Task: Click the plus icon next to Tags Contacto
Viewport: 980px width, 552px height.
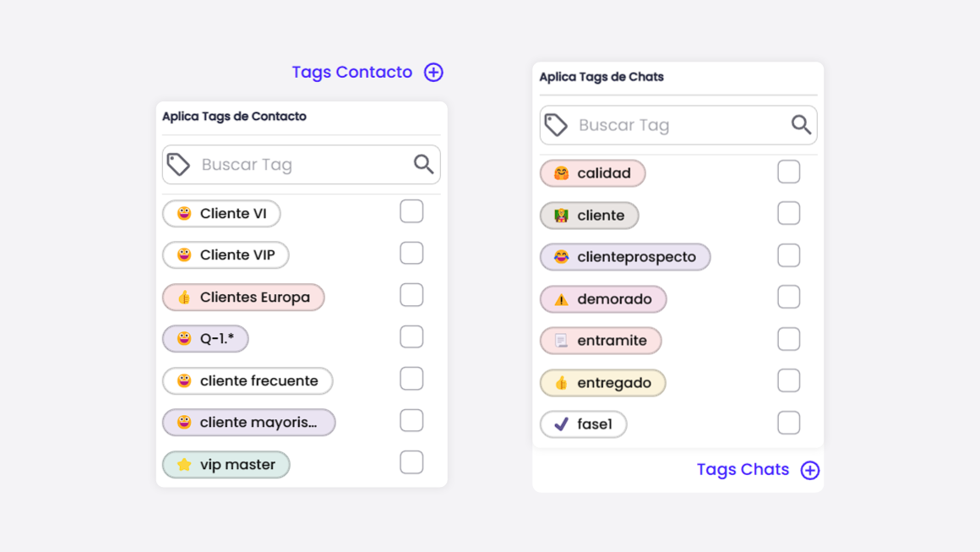Action: click(x=433, y=73)
